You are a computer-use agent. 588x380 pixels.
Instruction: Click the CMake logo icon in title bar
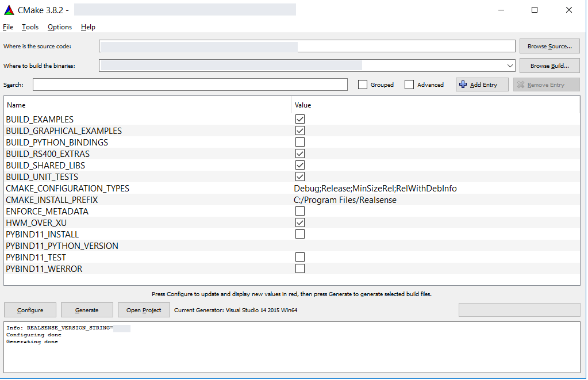click(x=9, y=10)
